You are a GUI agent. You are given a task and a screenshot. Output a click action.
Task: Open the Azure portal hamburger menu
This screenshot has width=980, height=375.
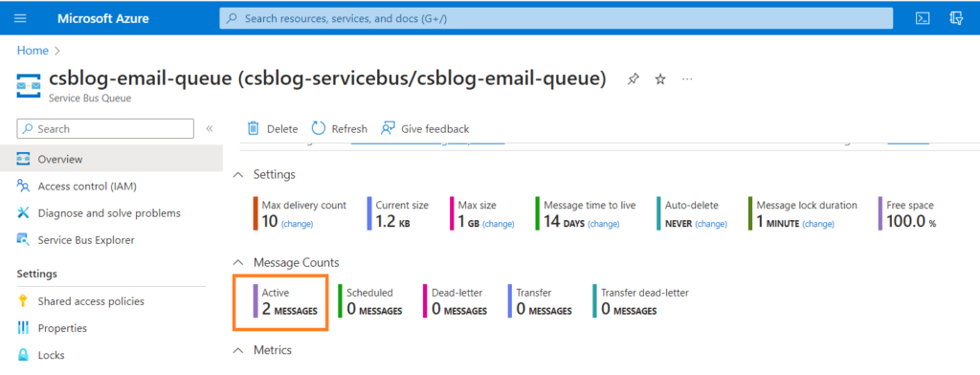(x=20, y=18)
